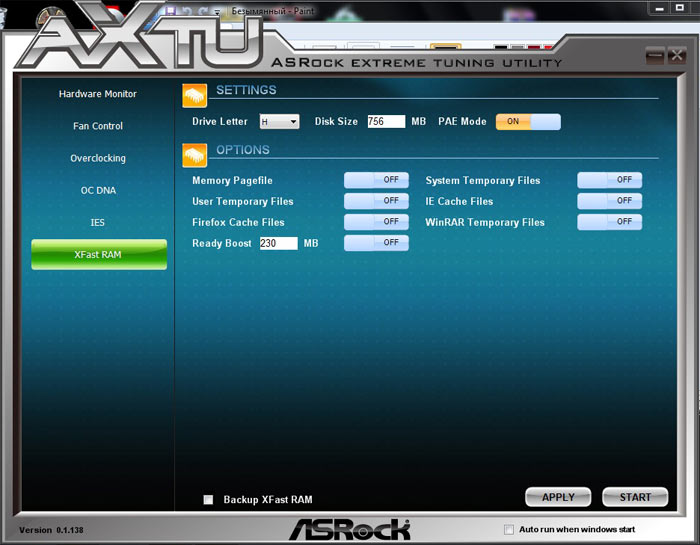
Task: Click the Ready Boost size field
Action: point(278,243)
